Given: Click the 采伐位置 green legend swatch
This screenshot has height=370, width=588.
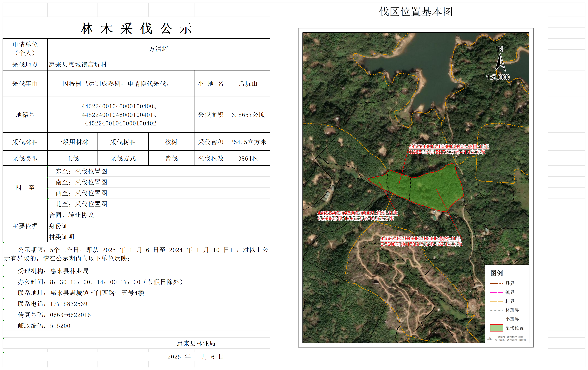Looking at the screenshot, I should click(496, 328).
